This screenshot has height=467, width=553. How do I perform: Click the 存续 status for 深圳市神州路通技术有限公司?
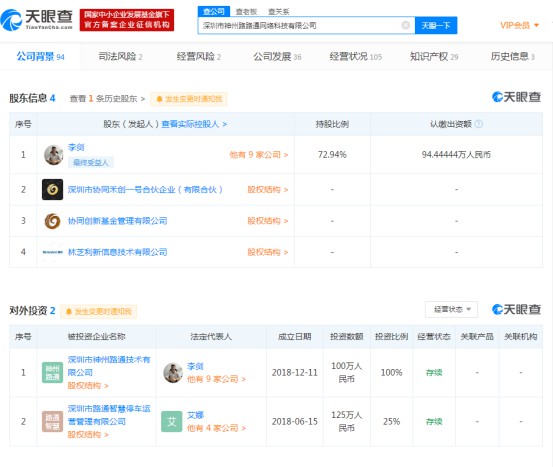coord(434,372)
